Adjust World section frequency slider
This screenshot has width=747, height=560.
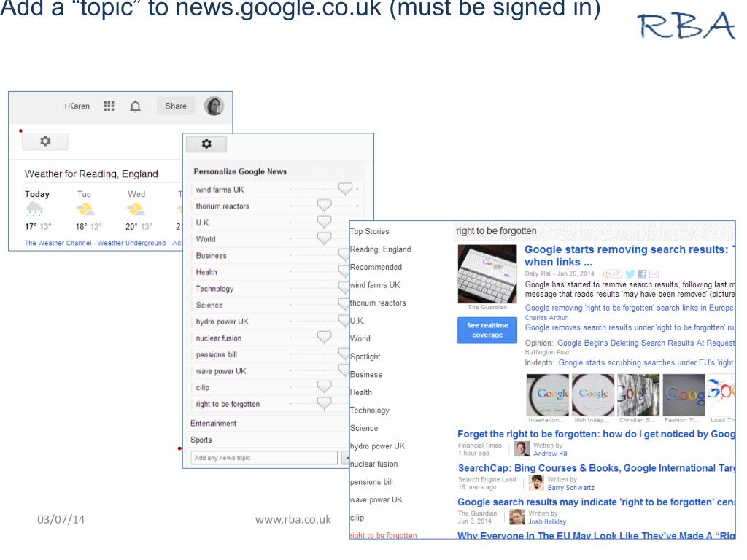324,238
